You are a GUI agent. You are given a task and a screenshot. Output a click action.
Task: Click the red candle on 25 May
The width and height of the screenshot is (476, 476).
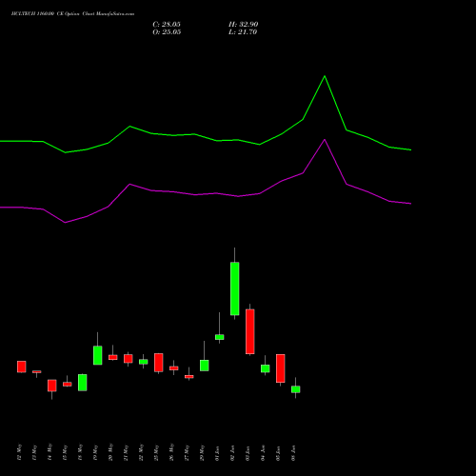159,363
